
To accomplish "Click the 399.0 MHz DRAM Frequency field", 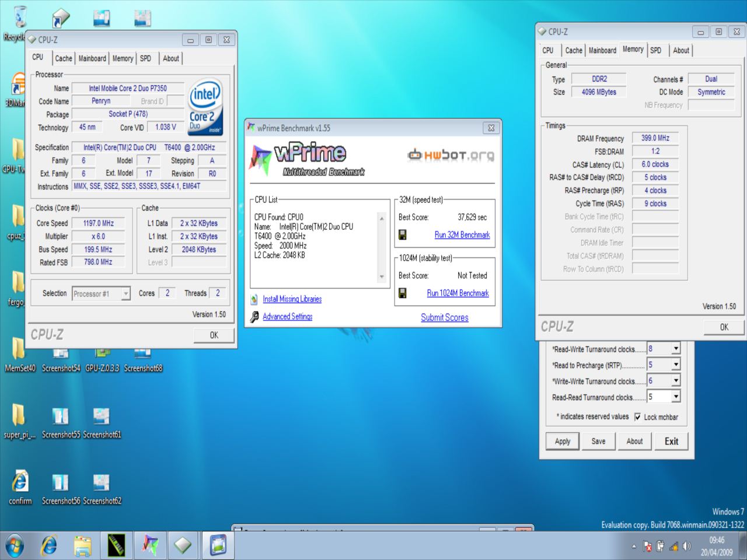I will 655,138.
